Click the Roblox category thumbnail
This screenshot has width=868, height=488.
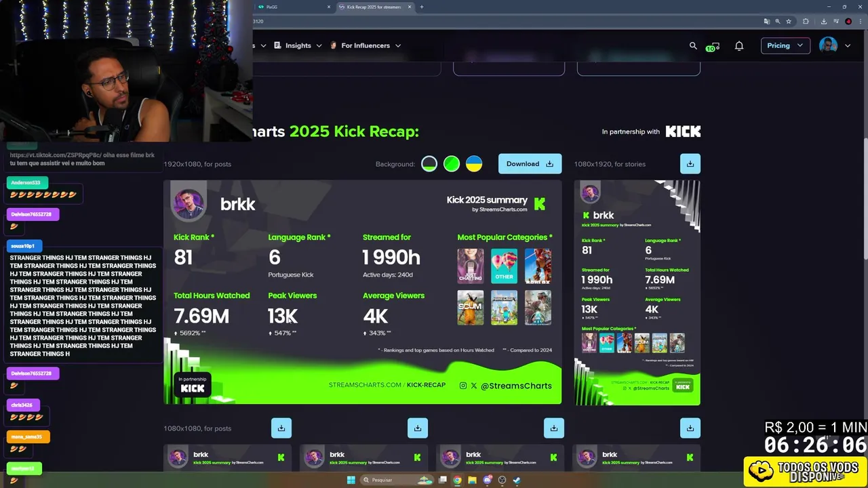coord(538,266)
